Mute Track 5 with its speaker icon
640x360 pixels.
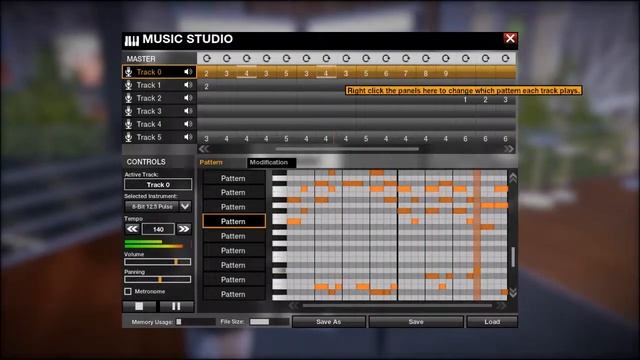(188, 137)
